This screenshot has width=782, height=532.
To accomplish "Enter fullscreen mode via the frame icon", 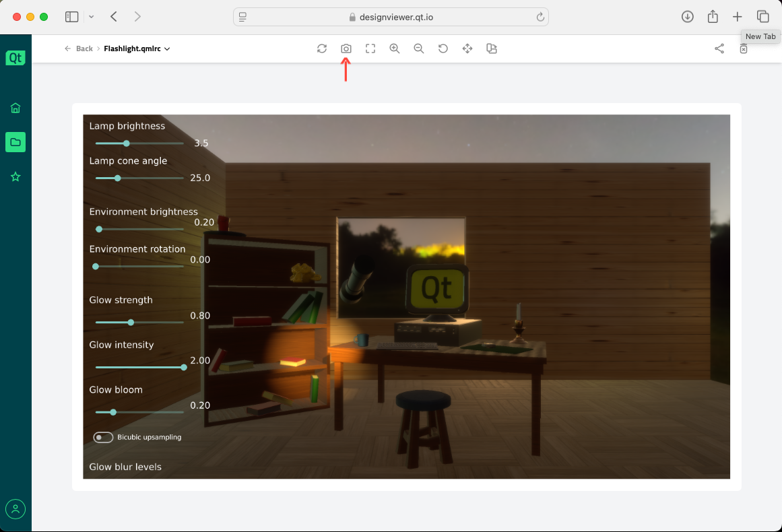I will point(370,48).
